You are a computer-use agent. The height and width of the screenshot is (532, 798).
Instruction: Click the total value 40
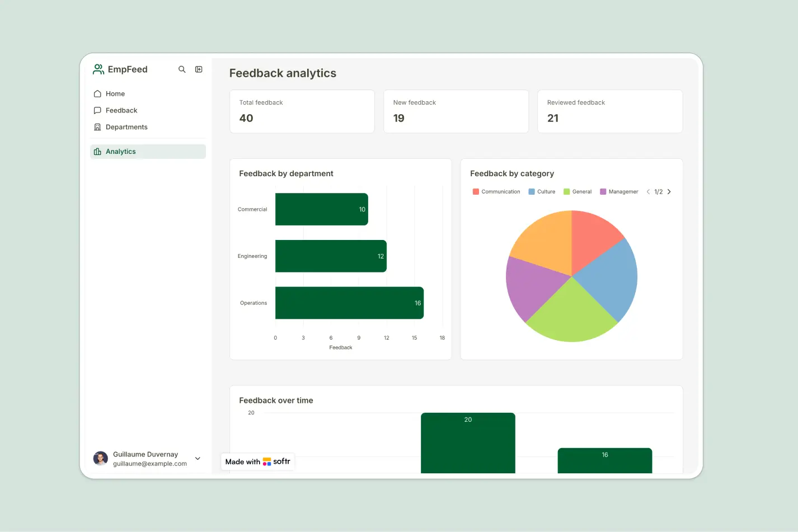tap(246, 118)
